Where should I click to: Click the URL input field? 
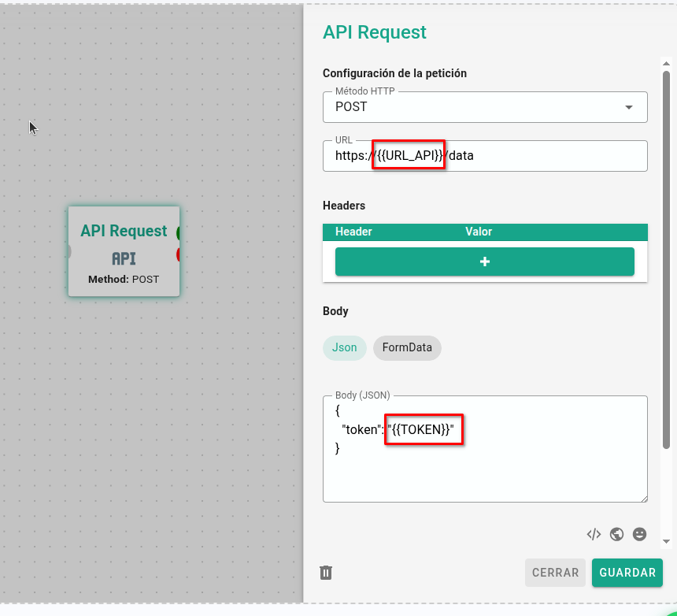(x=551, y=156)
